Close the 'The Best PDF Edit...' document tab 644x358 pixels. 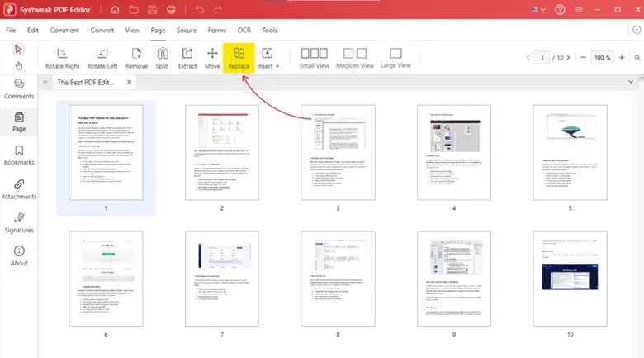[x=128, y=83]
